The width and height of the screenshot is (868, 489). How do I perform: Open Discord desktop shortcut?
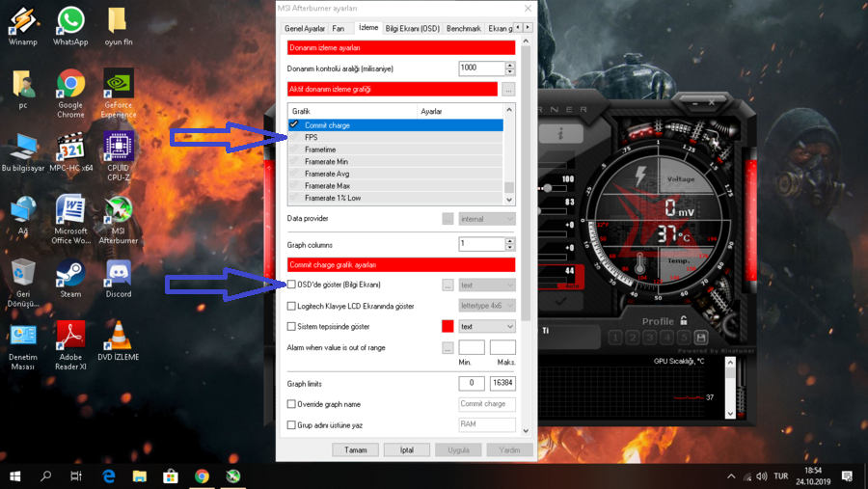point(119,280)
